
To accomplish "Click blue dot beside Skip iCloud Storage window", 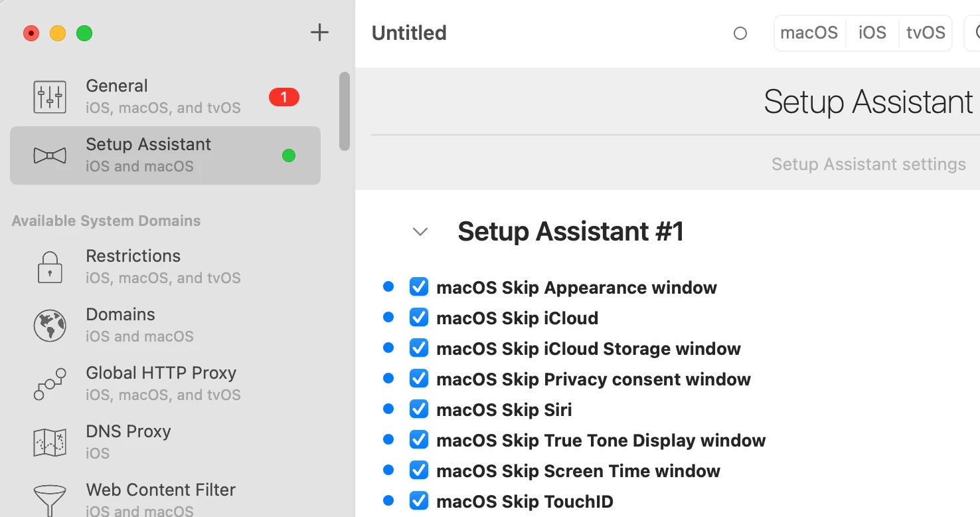I will [389, 348].
